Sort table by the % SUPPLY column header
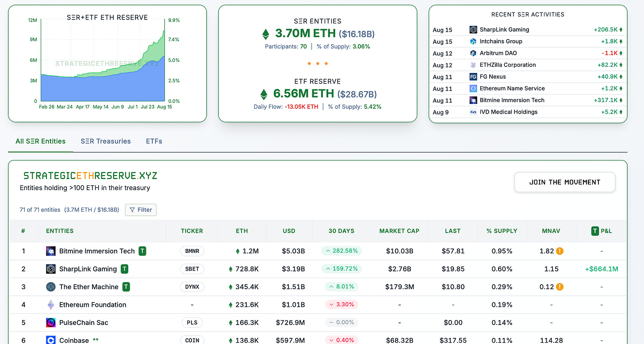 pos(502,231)
